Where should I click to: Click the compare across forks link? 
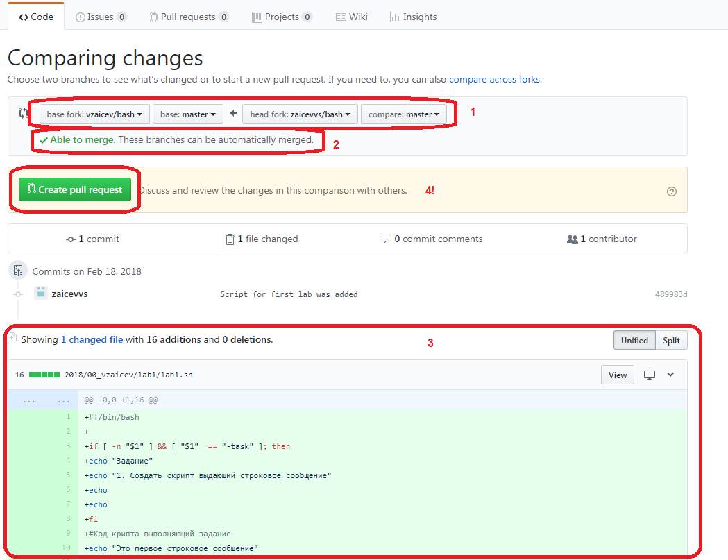(x=494, y=79)
